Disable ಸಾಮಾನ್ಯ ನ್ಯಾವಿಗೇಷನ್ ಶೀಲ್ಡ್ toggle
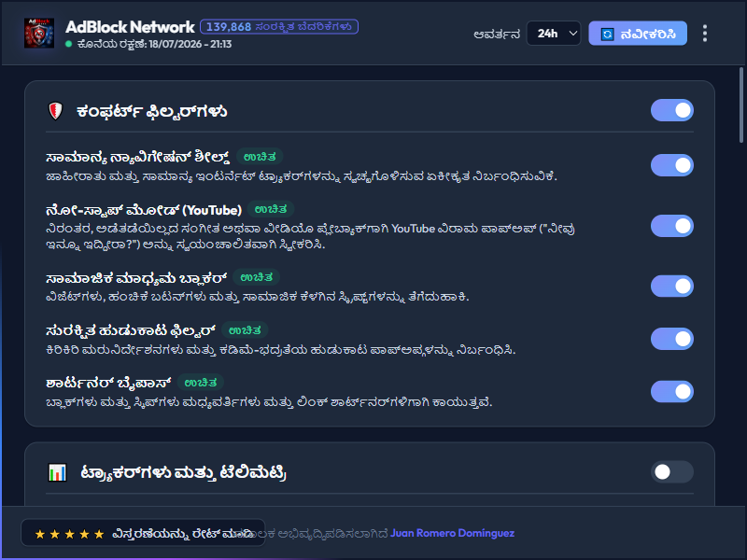 [x=671, y=165]
